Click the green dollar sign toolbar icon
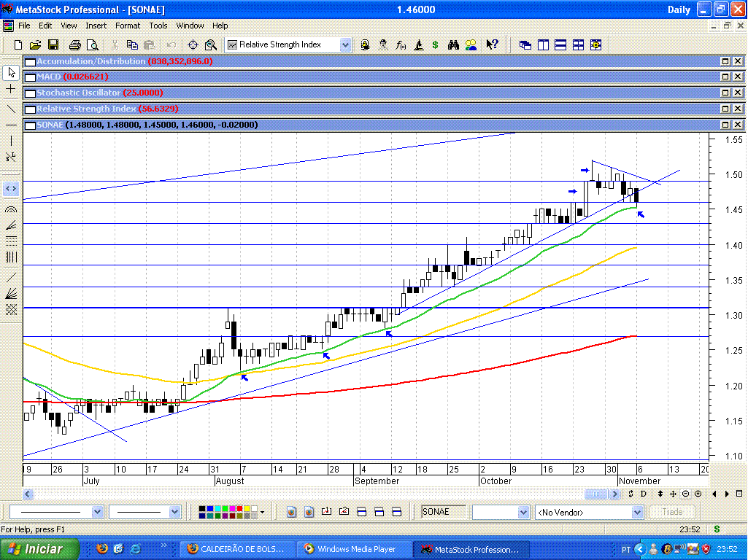 435,44
